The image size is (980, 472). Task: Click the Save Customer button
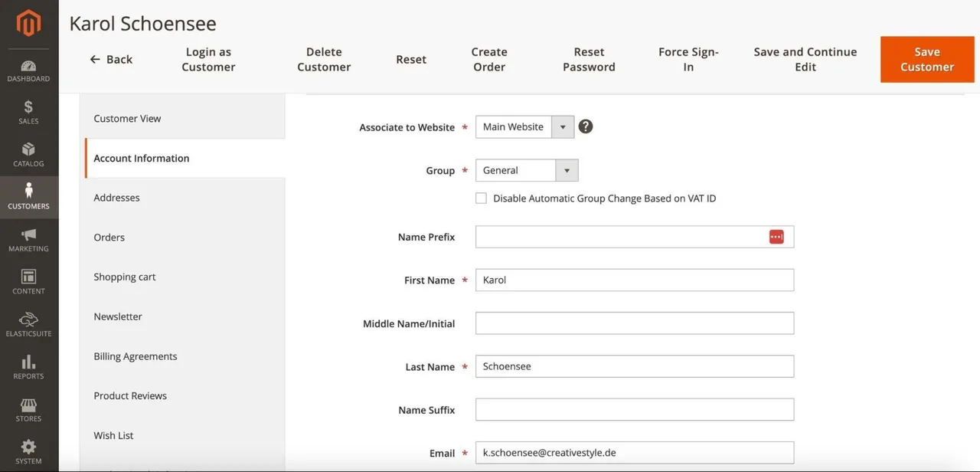point(927,59)
